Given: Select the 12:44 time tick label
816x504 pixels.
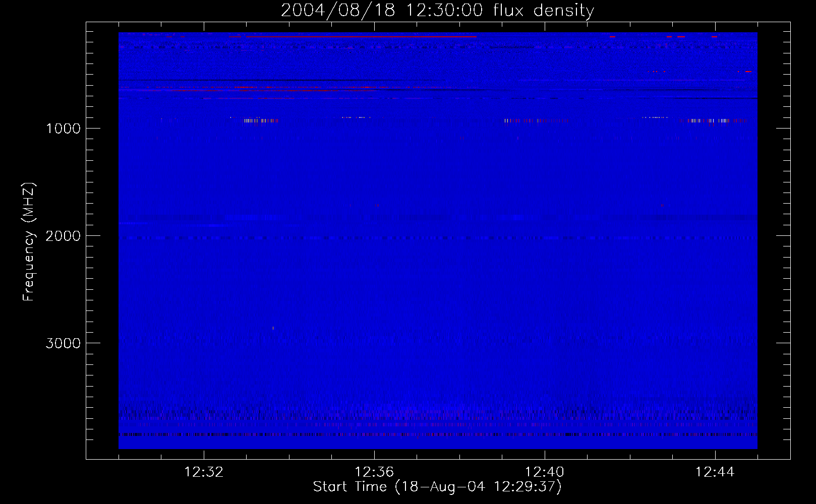Looking at the screenshot, I should (x=715, y=472).
